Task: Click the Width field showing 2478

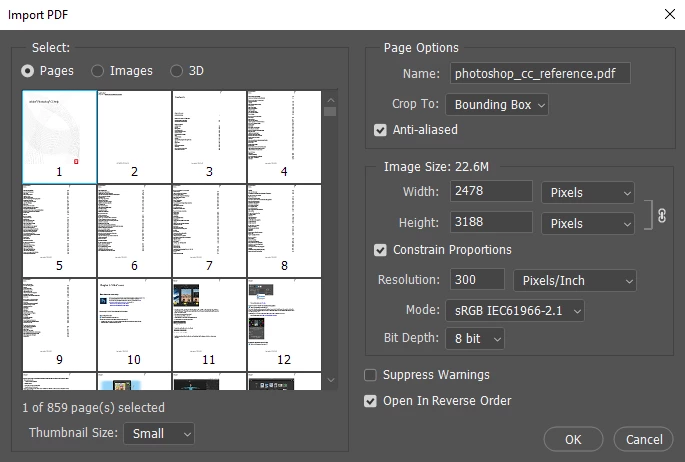Action: click(491, 191)
